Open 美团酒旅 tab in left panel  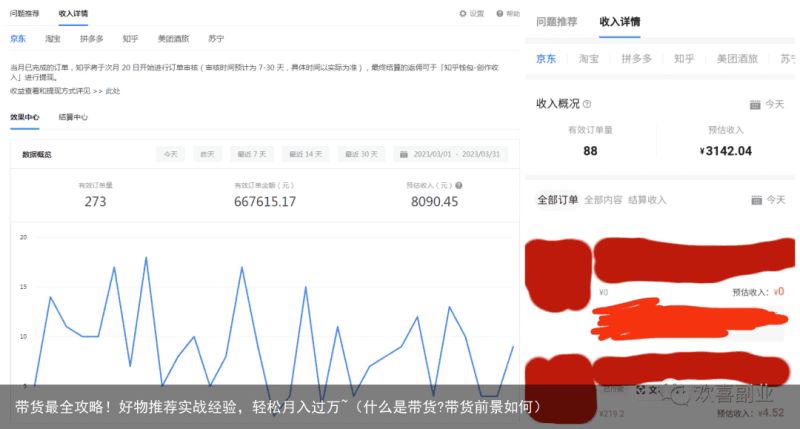coord(173,39)
